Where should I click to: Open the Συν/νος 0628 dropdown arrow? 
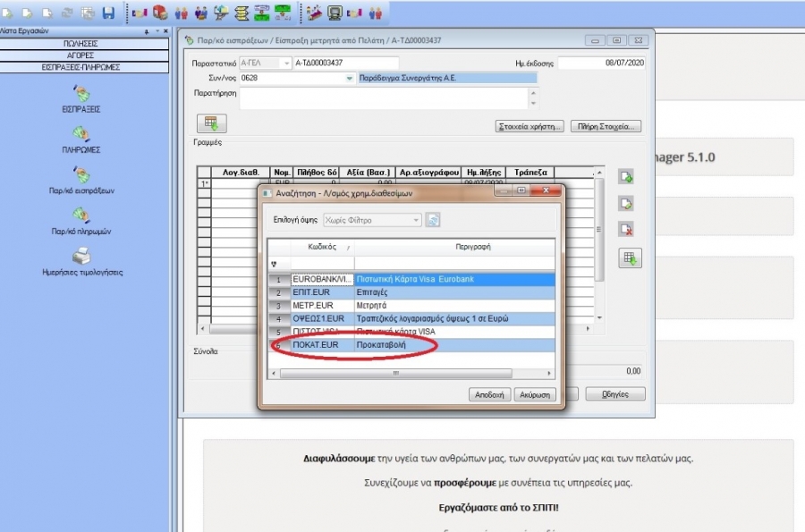tap(350, 79)
